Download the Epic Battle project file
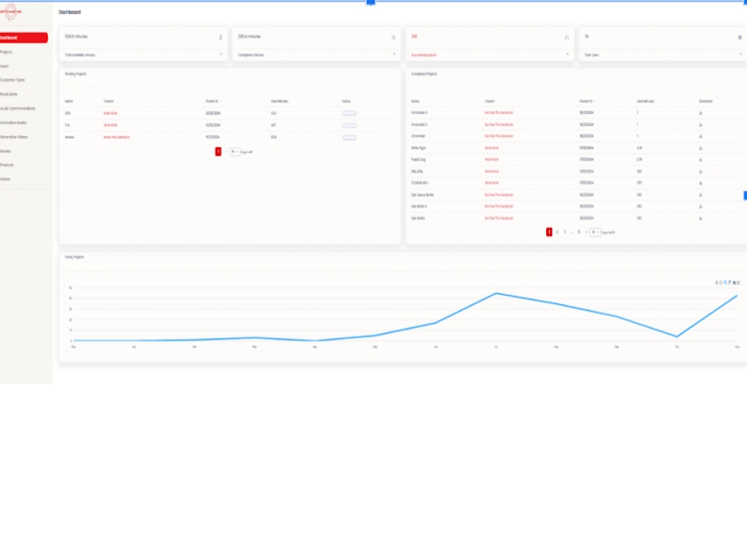The height and width of the screenshot is (560, 747). pos(701,217)
